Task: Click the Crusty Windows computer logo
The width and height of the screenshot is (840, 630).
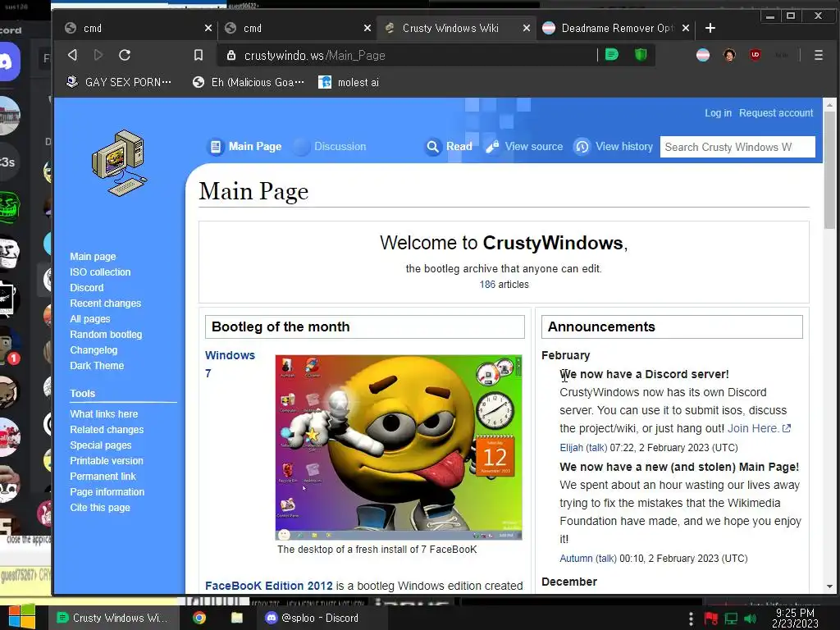Action: [120, 162]
